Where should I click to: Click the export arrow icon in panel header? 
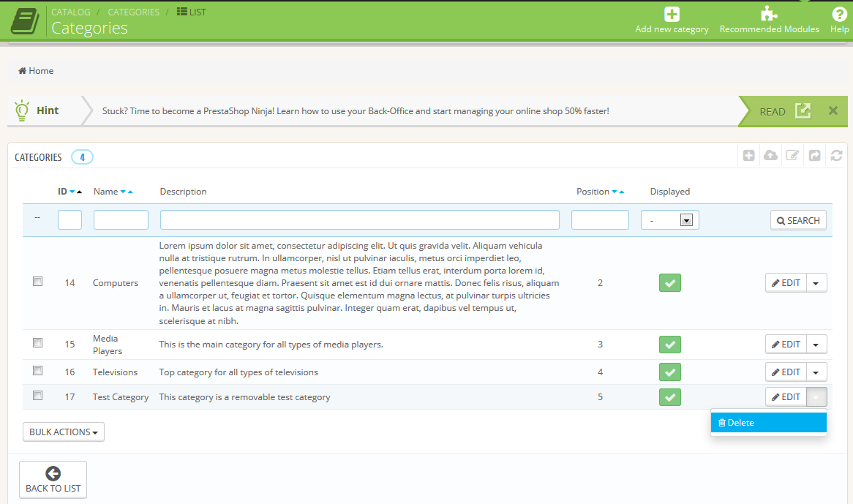[x=814, y=155]
